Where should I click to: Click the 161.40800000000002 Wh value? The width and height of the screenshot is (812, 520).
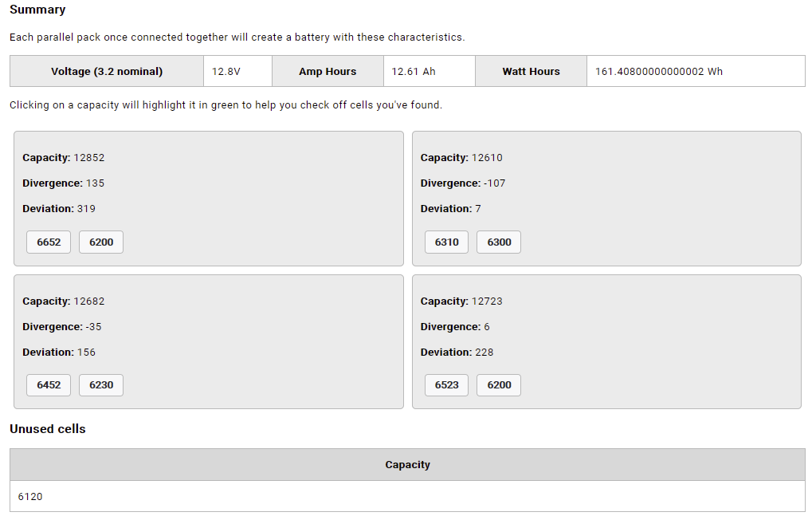(x=659, y=72)
